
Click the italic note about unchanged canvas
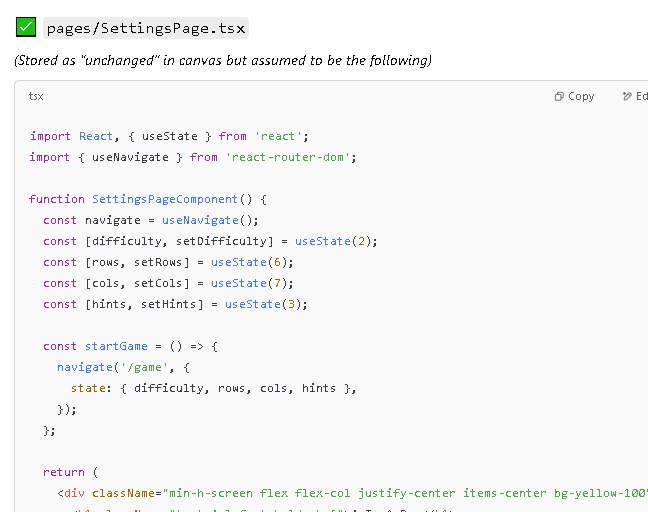[x=223, y=60]
